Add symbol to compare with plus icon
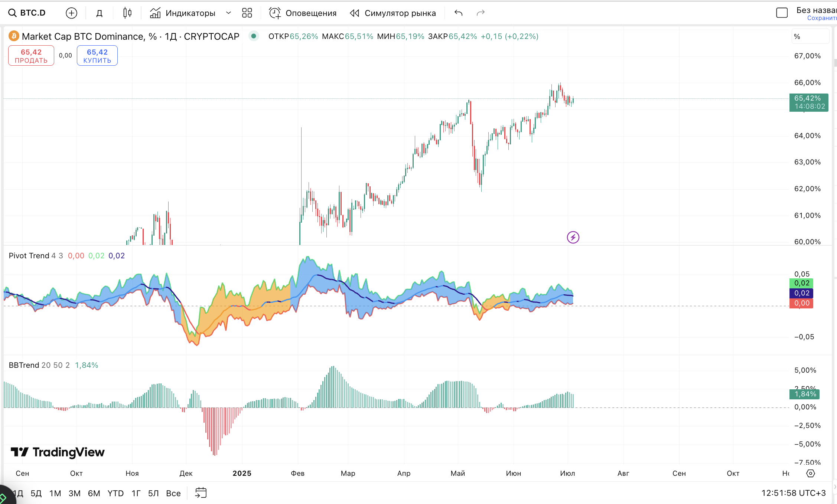This screenshot has height=504, width=837. click(71, 13)
